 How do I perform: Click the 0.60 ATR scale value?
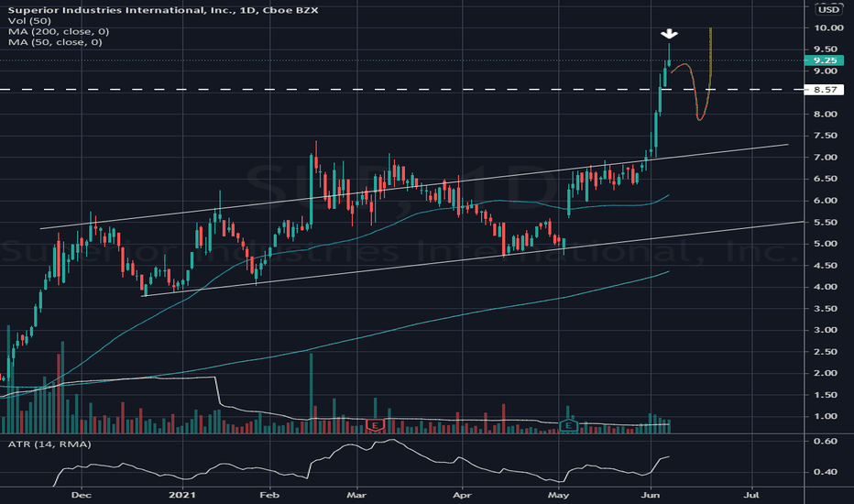826,442
